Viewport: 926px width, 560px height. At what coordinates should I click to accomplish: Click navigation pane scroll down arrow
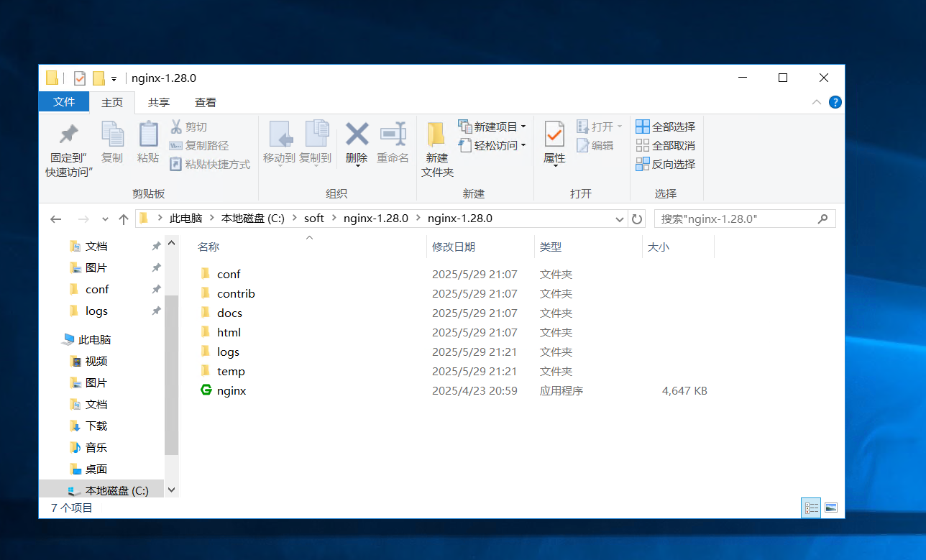click(171, 490)
